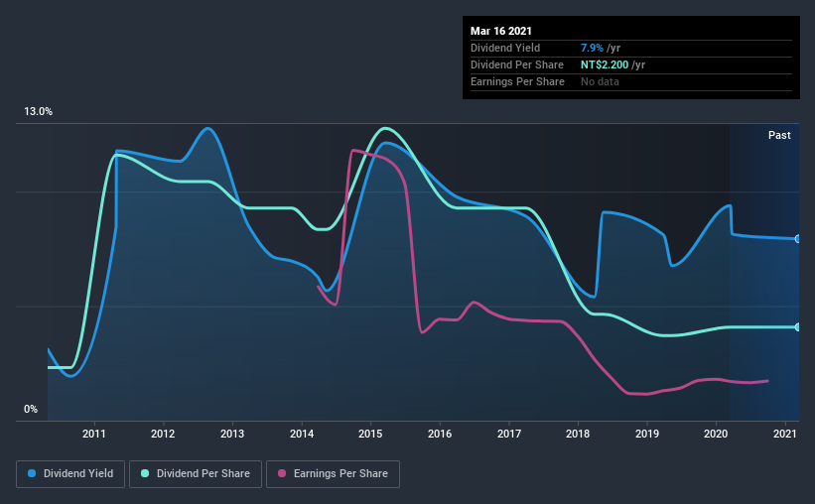Click the Dividend Yield row label in tooltip

coord(505,48)
